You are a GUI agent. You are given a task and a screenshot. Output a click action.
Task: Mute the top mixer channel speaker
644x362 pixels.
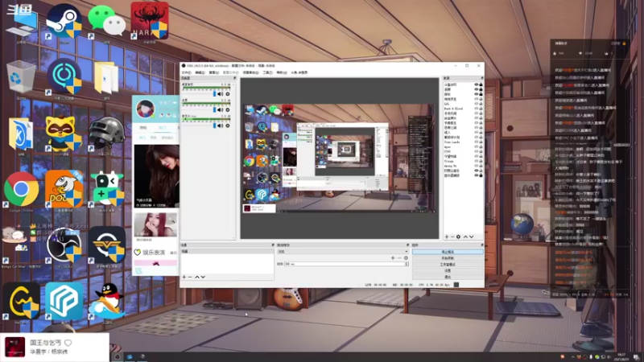coord(221,94)
